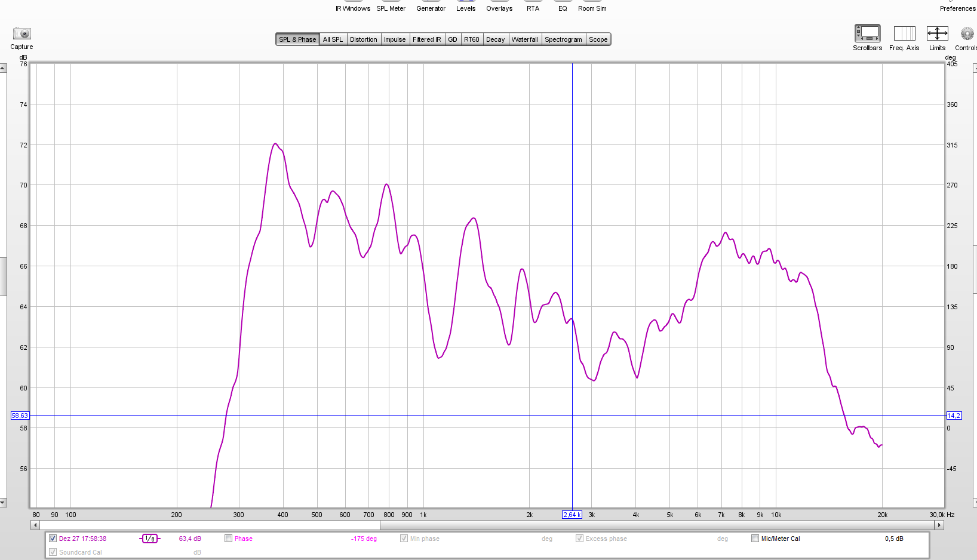977x560 pixels.
Task: Open the graph Limits dialog
Action: 937,33
